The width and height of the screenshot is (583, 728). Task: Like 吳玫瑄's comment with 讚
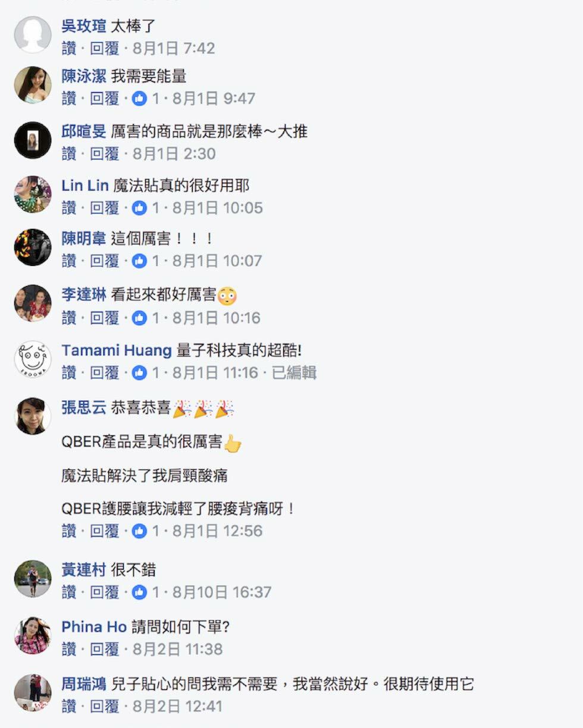(69, 48)
